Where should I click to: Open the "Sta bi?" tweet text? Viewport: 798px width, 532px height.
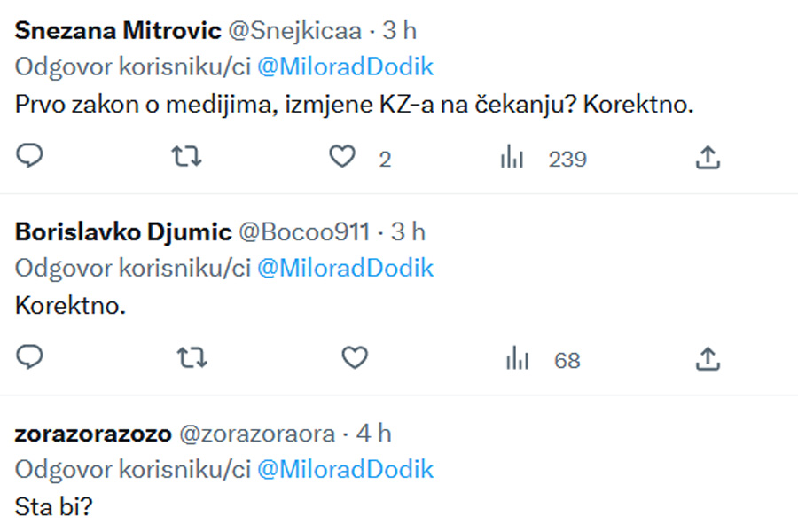tap(53, 507)
